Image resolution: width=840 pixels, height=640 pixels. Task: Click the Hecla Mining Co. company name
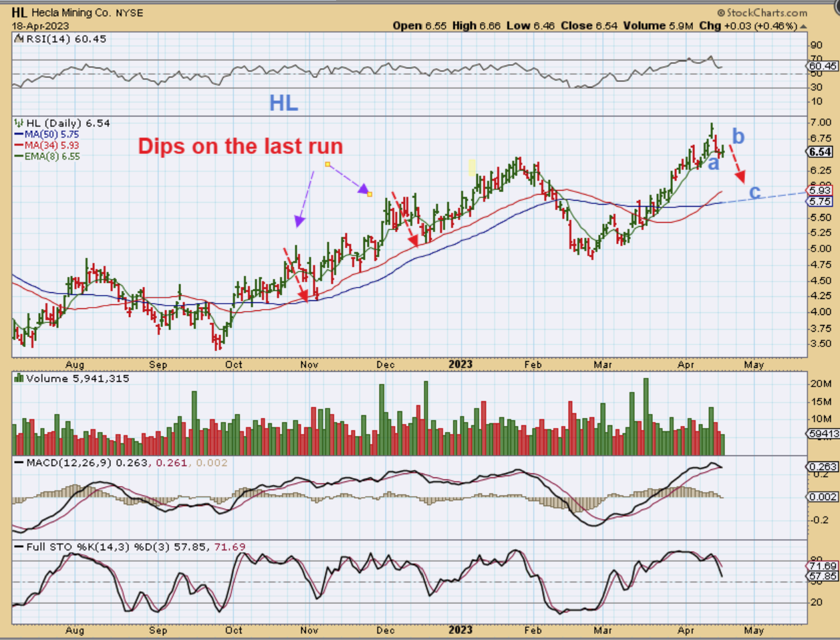click(72, 13)
